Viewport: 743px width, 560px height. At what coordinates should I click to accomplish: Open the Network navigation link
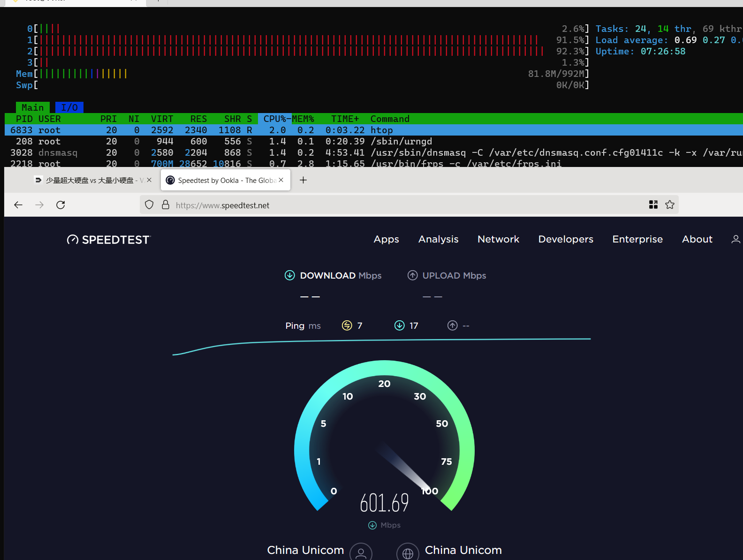pos(498,239)
